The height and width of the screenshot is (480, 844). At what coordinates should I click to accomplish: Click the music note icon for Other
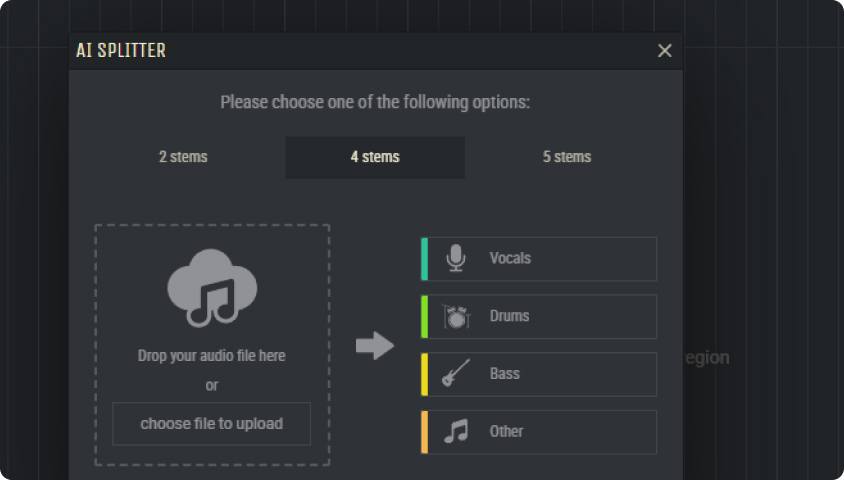tap(456, 432)
